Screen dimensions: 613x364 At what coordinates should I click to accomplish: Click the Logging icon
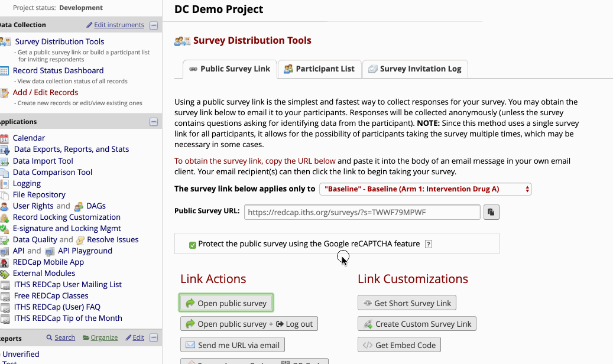coord(4,184)
